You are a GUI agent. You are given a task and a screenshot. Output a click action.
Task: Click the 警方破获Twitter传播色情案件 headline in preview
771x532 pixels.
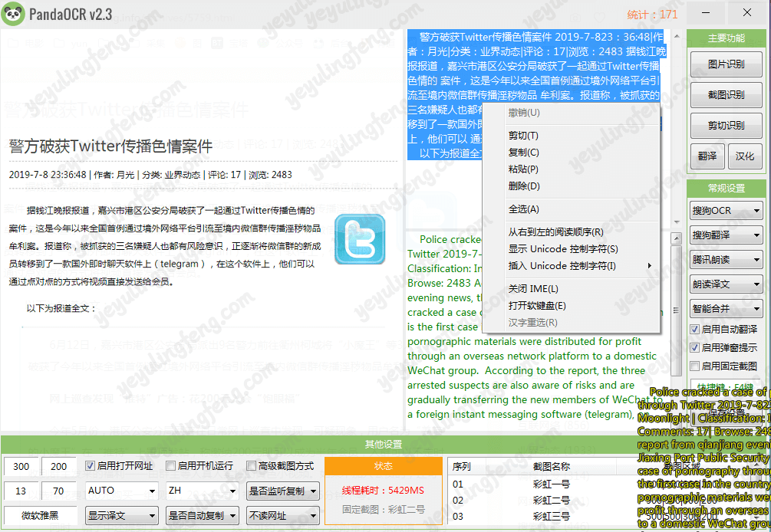click(110, 146)
